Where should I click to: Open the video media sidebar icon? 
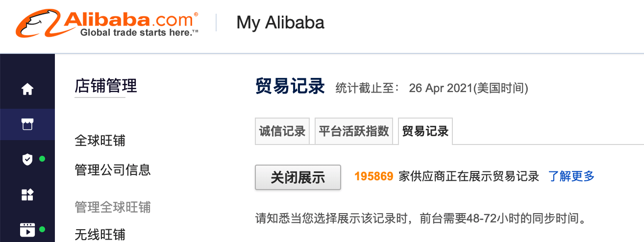click(27, 229)
